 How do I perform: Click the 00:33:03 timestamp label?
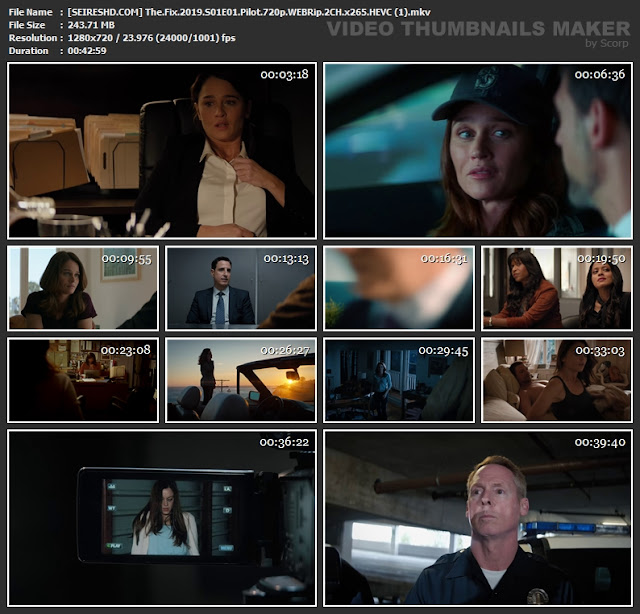(x=600, y=350)
